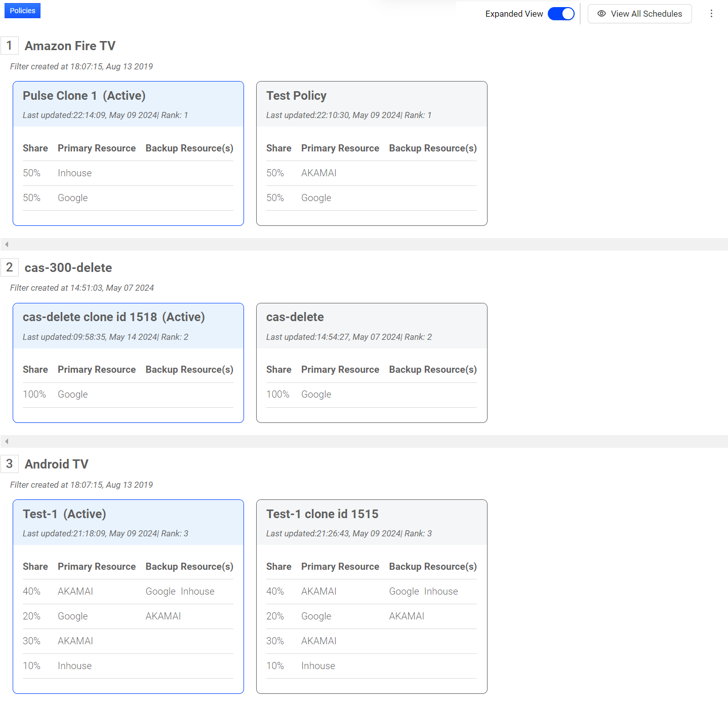
Task: Click AKAMAI backup resource in Test-1 clone id 1515
Action: coord(407,616)
